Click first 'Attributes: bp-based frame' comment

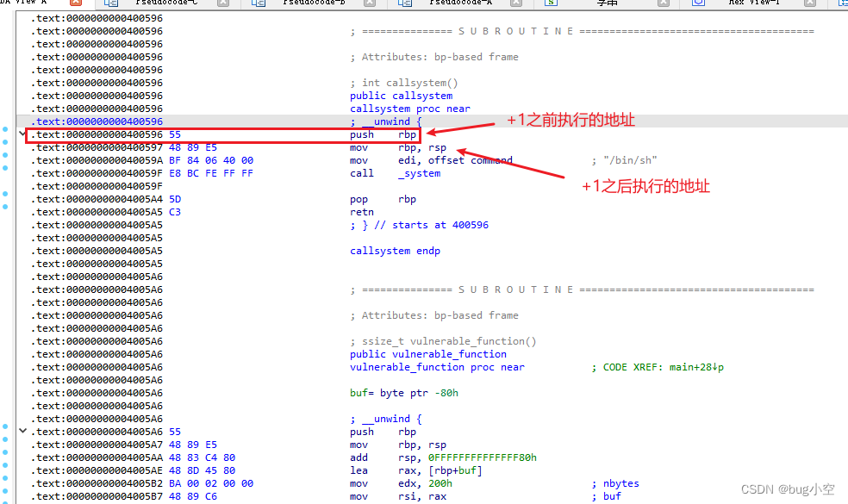pos(434,57)
